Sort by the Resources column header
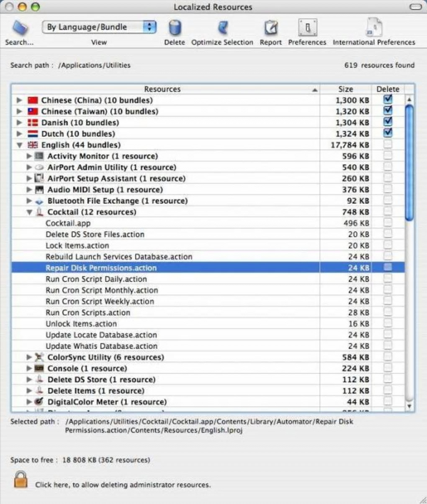This screenshot has height=504, width=427. pos(166,89)
